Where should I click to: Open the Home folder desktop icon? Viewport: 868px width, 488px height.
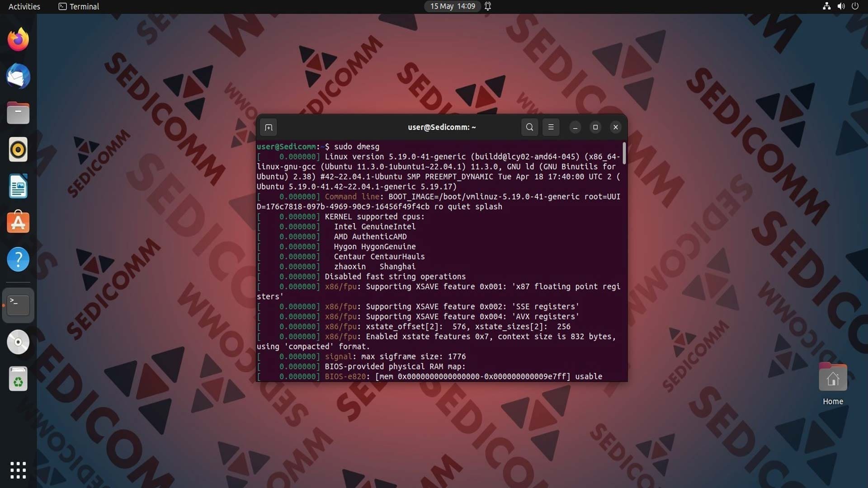coord(833,384)
